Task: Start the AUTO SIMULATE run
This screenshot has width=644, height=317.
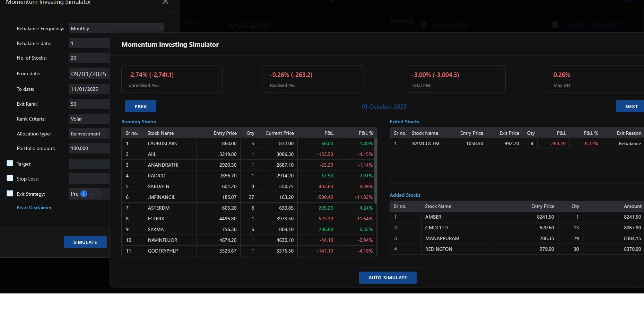Action: pyautogui.click(x=388, y=278)
